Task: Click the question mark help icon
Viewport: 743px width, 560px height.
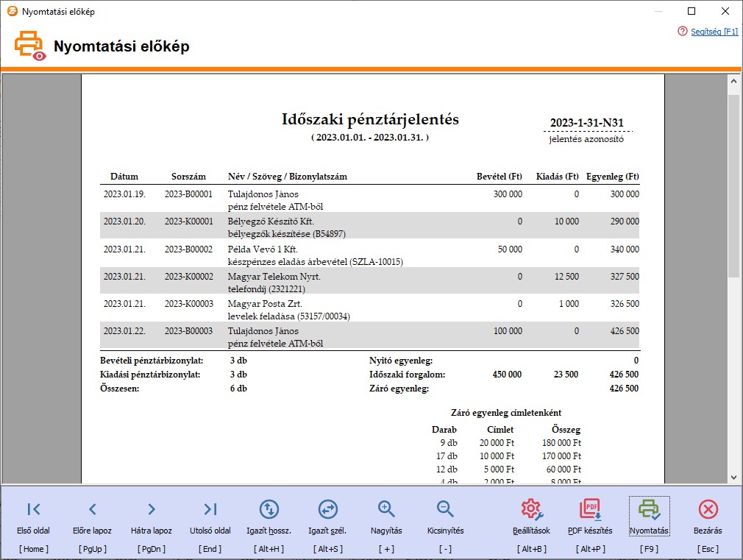Action: 683,32
